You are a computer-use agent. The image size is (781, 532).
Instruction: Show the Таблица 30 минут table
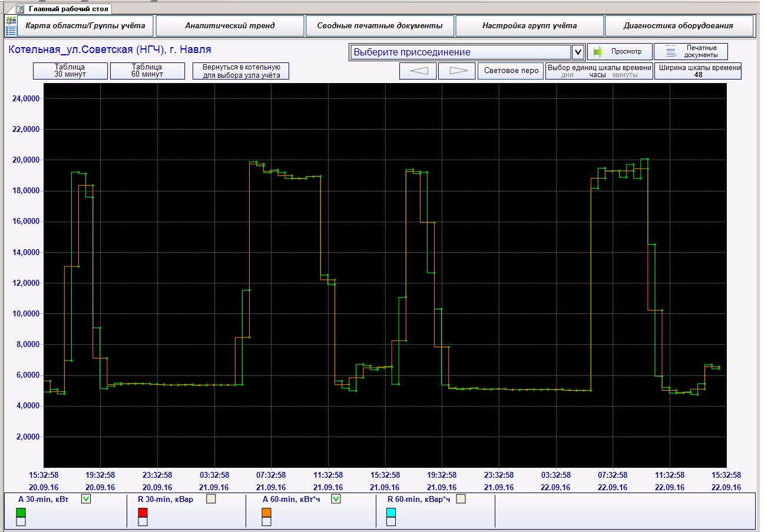coord(70,71)
